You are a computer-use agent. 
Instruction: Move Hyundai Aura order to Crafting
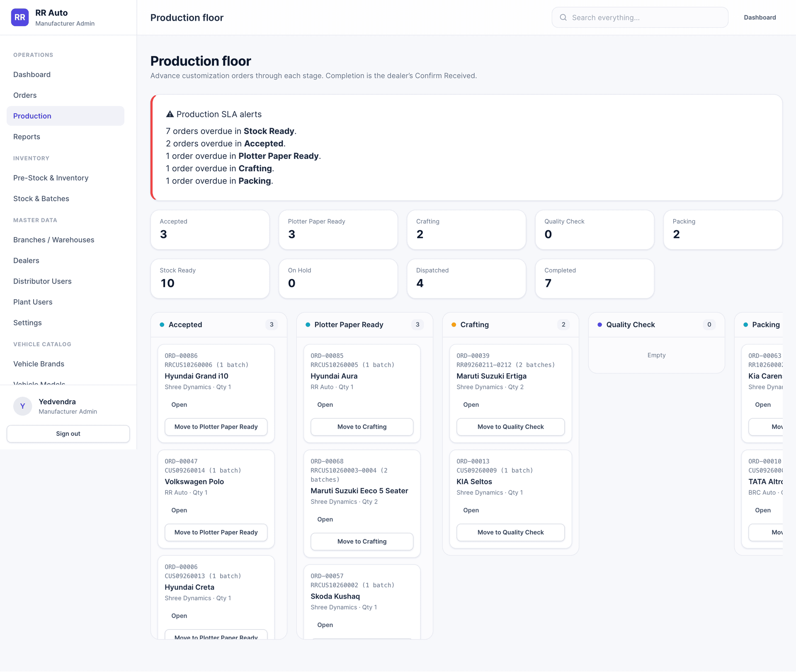[x=362, y=427]
